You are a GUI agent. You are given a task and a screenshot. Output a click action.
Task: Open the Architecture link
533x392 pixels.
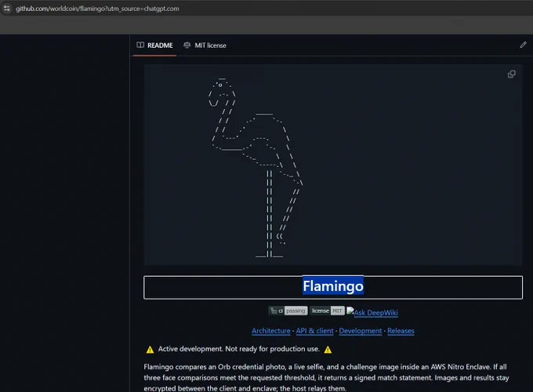271,331
